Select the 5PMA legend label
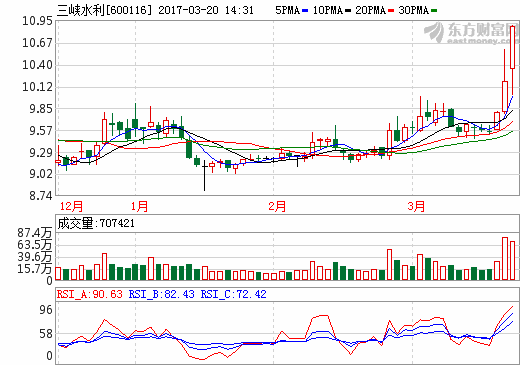The height and width of the screenshot is (365, 520). click(x=288, y=10)
